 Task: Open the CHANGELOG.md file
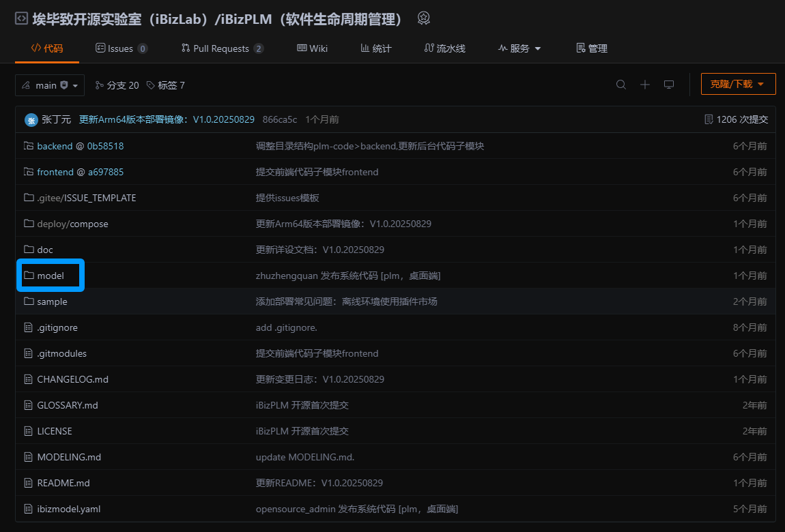point(72,379)
